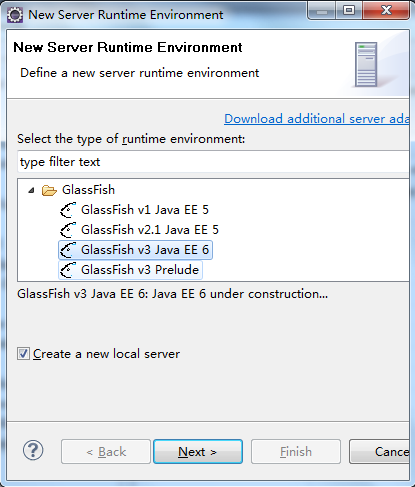Click the disabled Finish button
This screenshot has width=415, height=487.
click(296, 452)
